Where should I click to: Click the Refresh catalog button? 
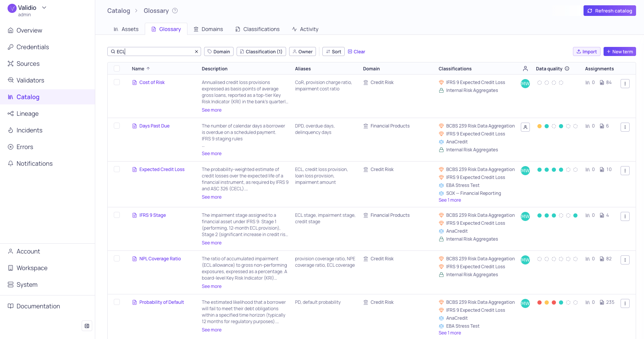tap(610, 11)
